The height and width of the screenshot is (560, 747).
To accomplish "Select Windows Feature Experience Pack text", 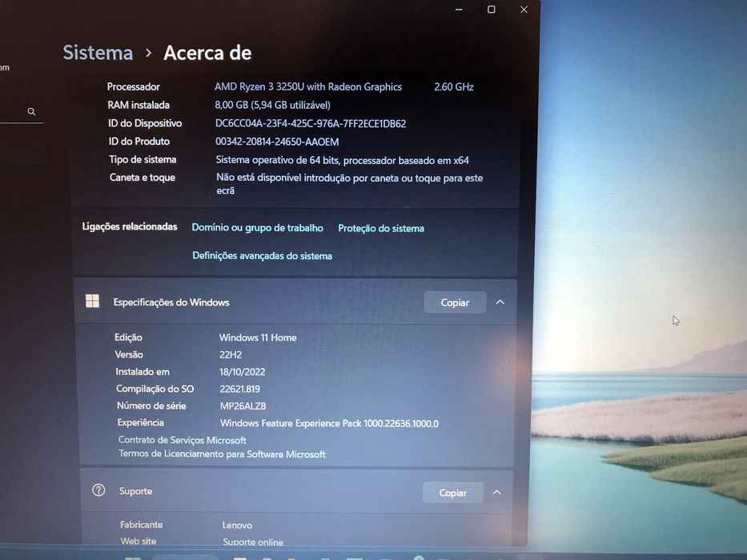I will click(x=329, y=423).
